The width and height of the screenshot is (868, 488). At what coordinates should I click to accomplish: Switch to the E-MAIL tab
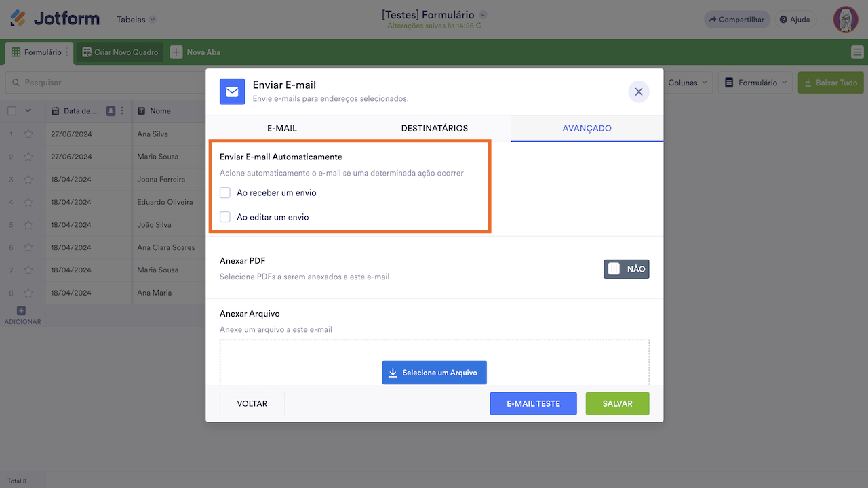click(282, 128)
